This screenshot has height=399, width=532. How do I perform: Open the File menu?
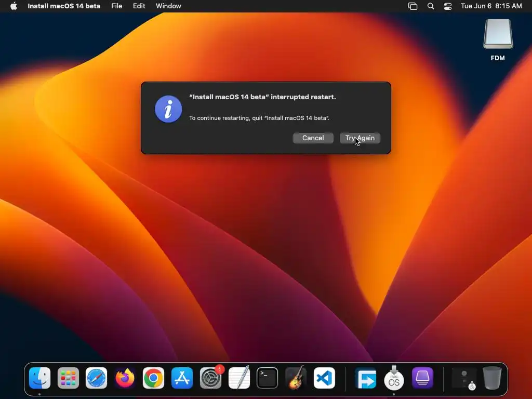pyautogui.click(x=117, y=6)
